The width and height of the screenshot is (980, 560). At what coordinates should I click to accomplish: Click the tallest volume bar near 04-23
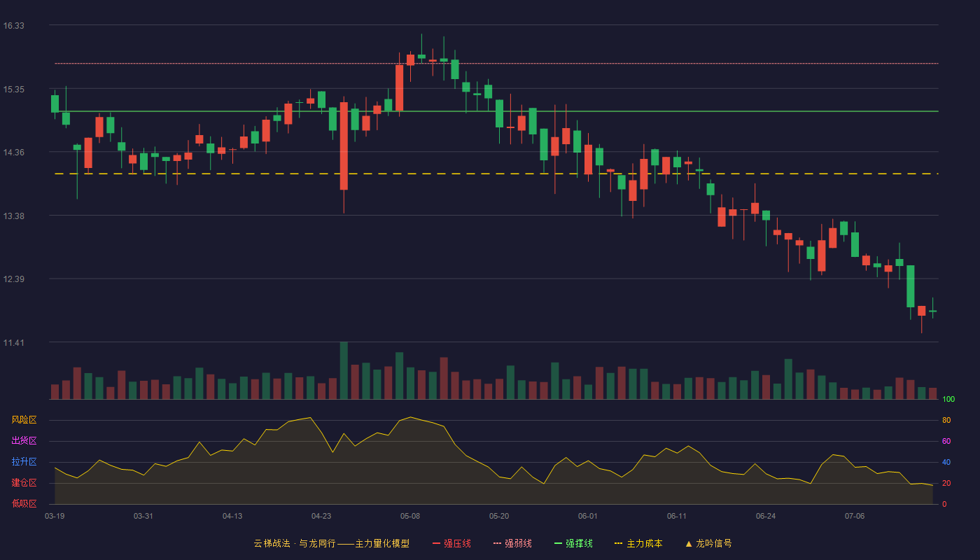pos(344,370)
